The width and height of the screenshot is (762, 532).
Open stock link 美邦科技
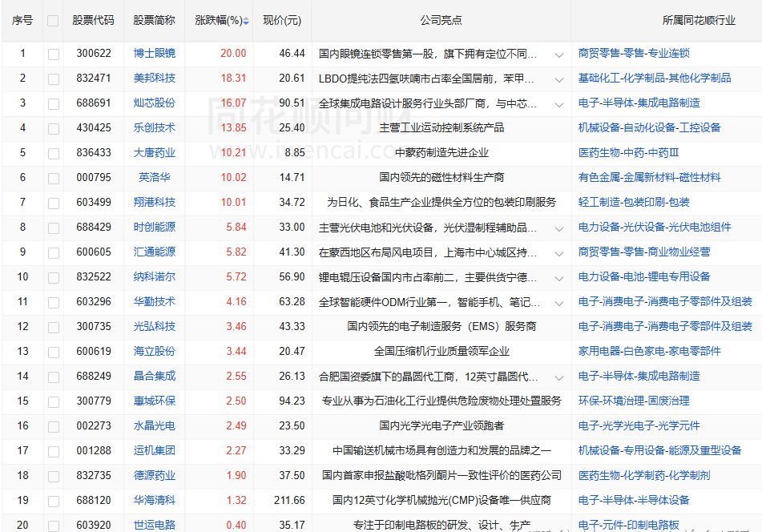pyautogui.click(x=154, y=79)
